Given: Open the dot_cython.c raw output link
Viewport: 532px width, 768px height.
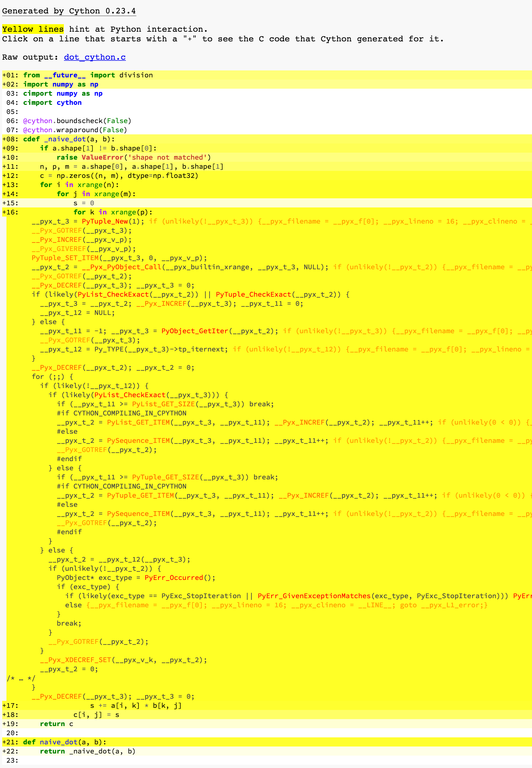Looking at the screenshot, I should [95, 57].
